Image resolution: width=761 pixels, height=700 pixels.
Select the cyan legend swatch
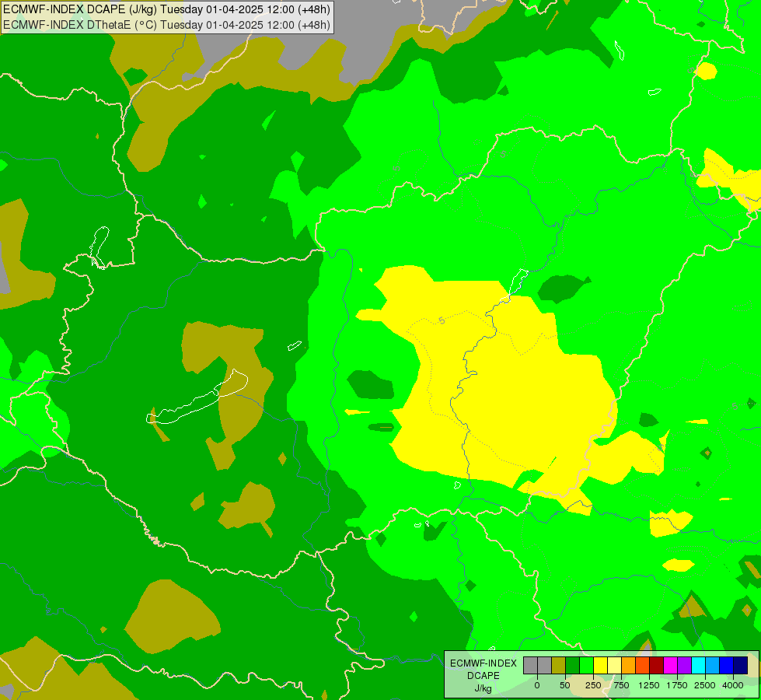pyautogui.click(x=698, y=666)
